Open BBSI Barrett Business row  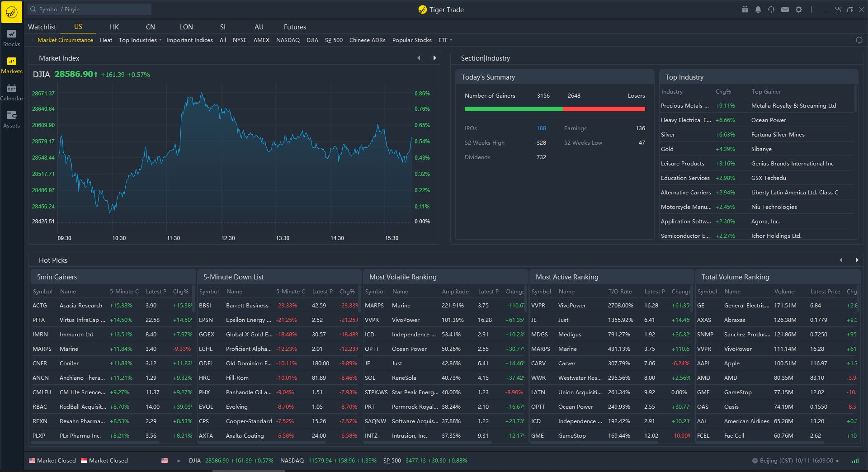tap(278, 306)
